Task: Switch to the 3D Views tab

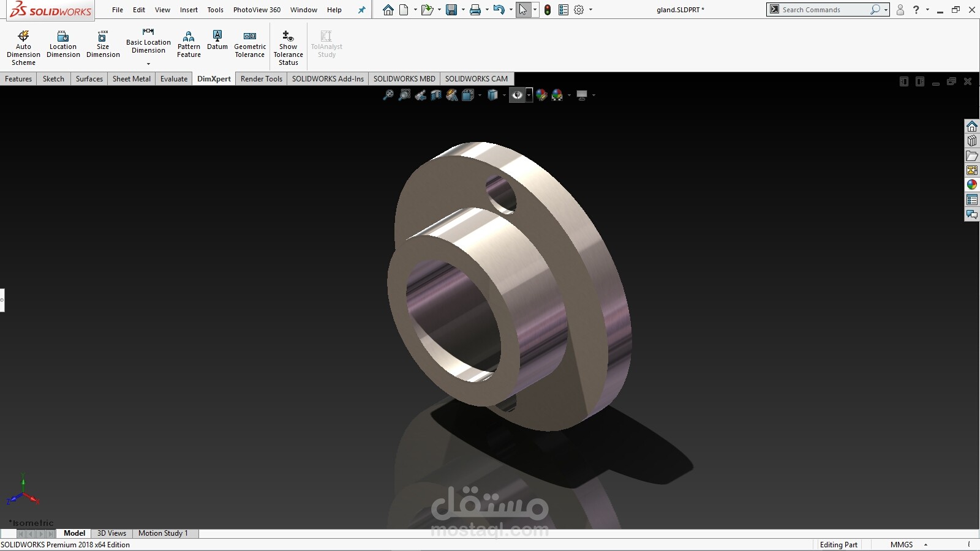Action: tap(111, 533)
